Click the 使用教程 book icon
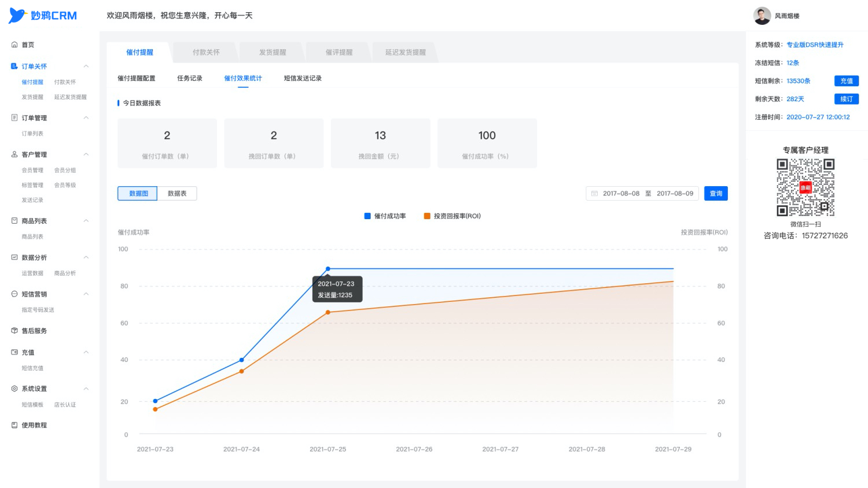 click(x=14, y=425)
